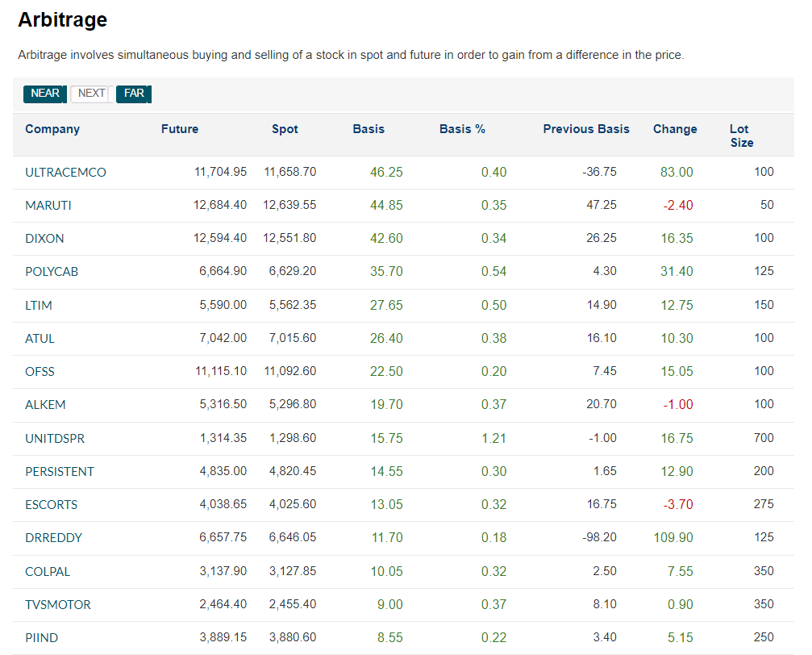Switch to the NEXT expiry tab
Screen dimensions: 812x655
[92, 94]
